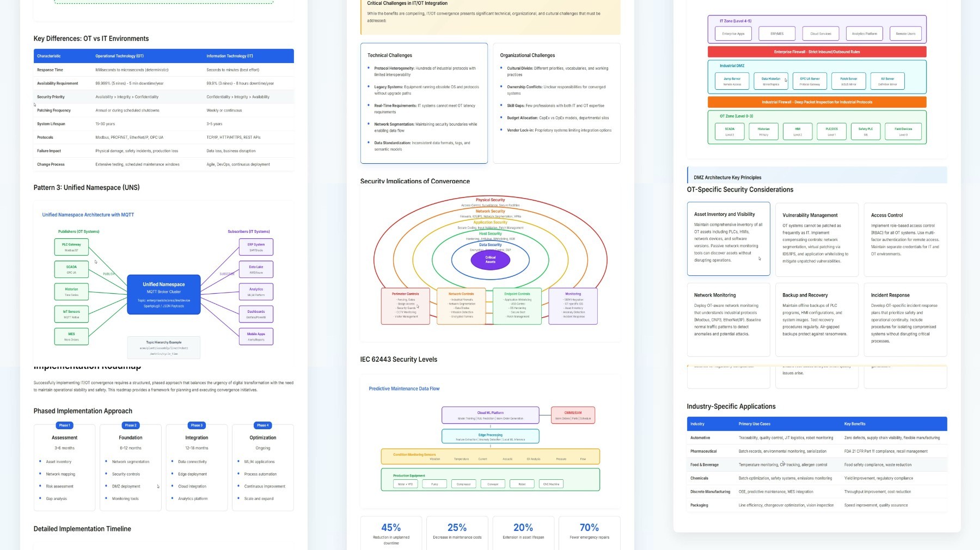Click the Remote Users box in IT Zone
The image size is (980, 550).
pyautogui.click(x=906, y=34)
